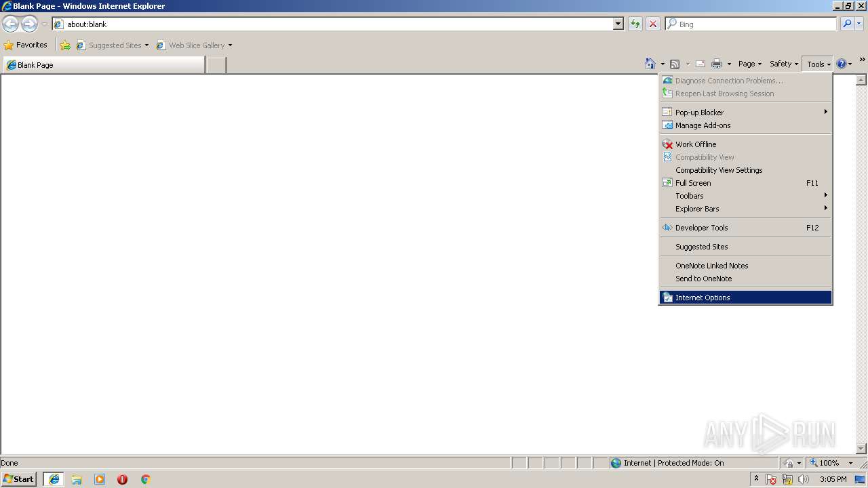Click the Refresh page icon
The width and height of the screenshot is (868, 488).
(x=635, y=24)
